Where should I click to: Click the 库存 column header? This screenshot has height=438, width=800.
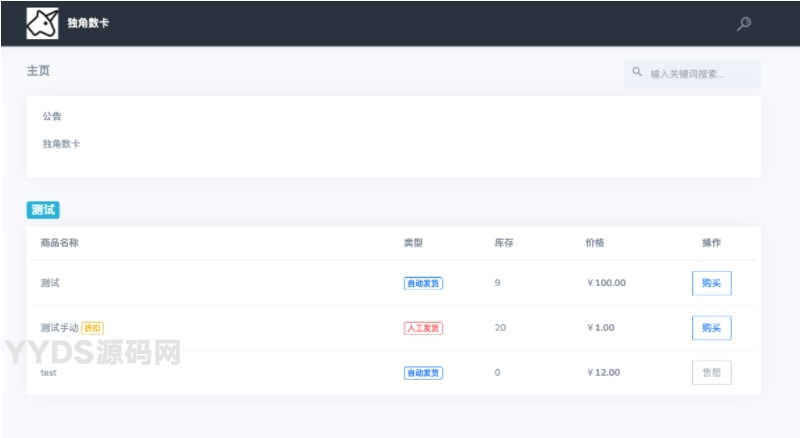coord(504,242)
